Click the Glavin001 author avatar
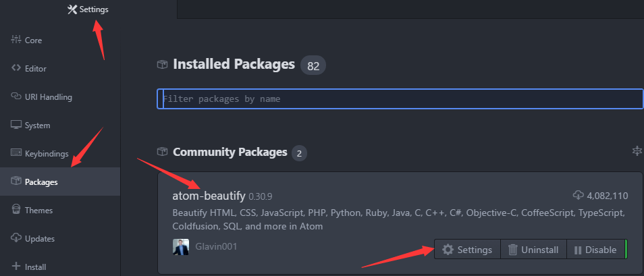The width and height of the screenshot is (644, 276). click(181, 247)
